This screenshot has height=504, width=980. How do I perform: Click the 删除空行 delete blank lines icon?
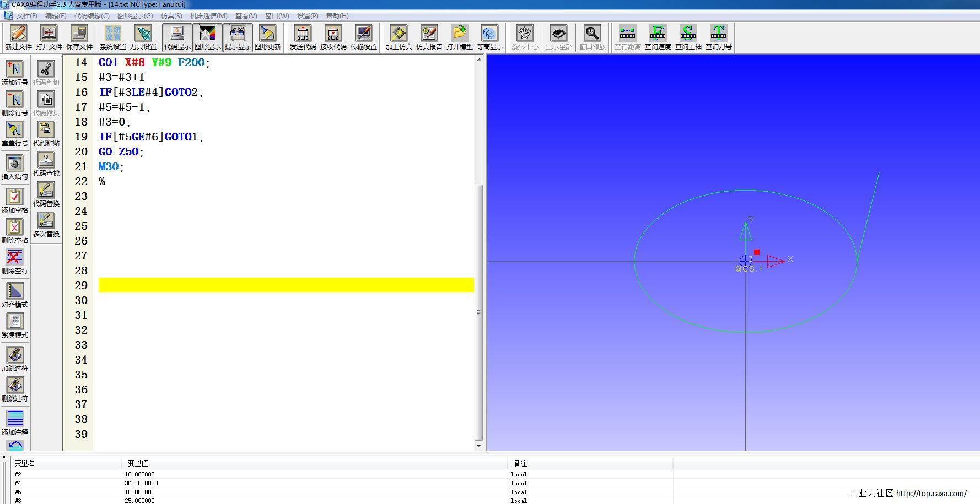pyautogui.click(x=15, y=261)
